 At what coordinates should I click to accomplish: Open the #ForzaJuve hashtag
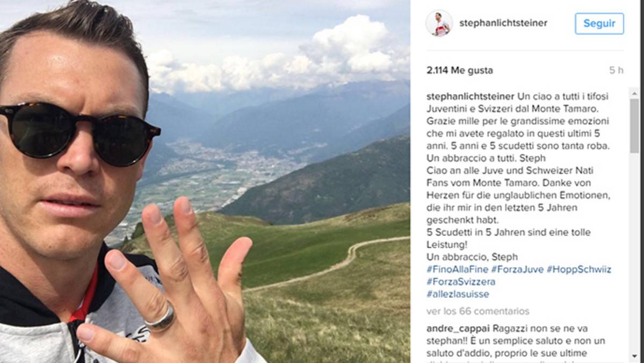[517, 269]
